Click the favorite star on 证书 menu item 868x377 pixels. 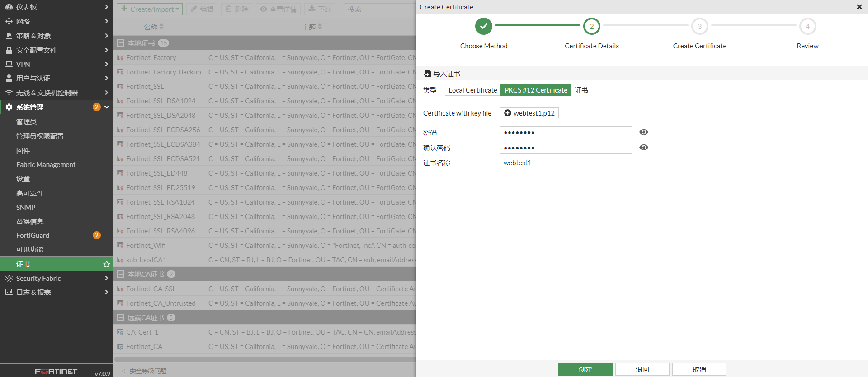[x=107, y=264]
